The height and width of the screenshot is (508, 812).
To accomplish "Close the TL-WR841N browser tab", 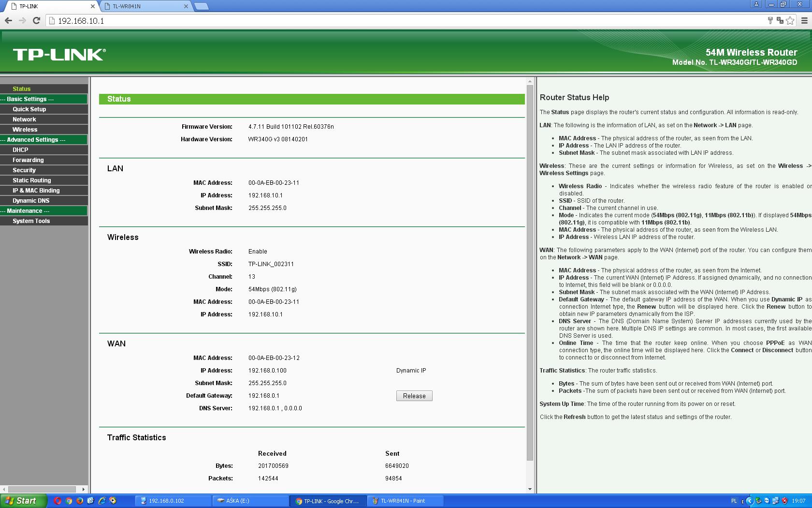I will click(x=186, y=6).
